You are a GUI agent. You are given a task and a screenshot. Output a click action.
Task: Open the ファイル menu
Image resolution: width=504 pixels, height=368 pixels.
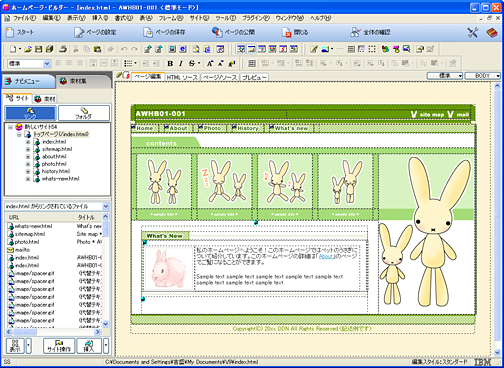[25, 18]
